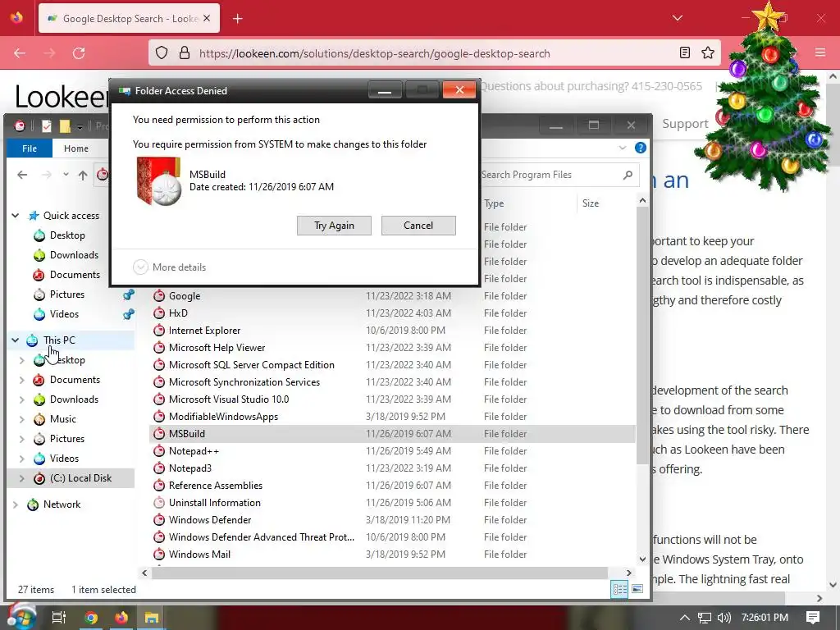Open Chrome from the taskbar
Screen dimensions: 840x630
[x=91, y=618]
